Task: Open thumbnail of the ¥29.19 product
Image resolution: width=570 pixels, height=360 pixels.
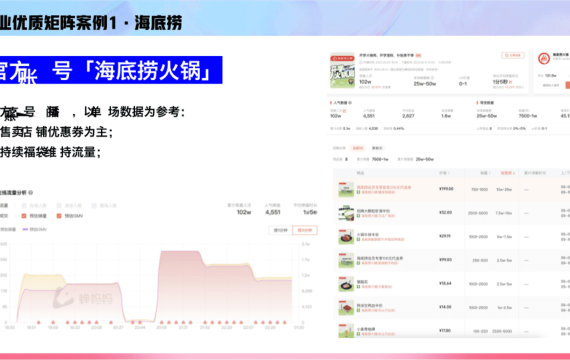Action: [346, 237]
